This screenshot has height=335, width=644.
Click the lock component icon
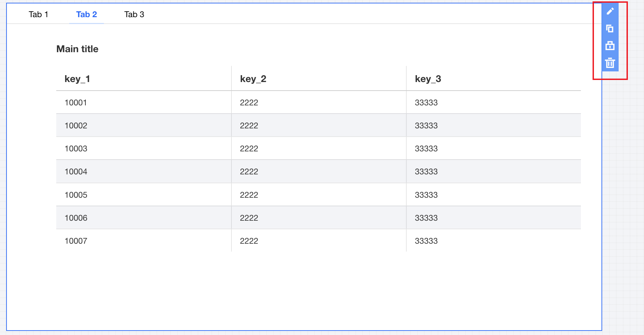click(610, 46)
